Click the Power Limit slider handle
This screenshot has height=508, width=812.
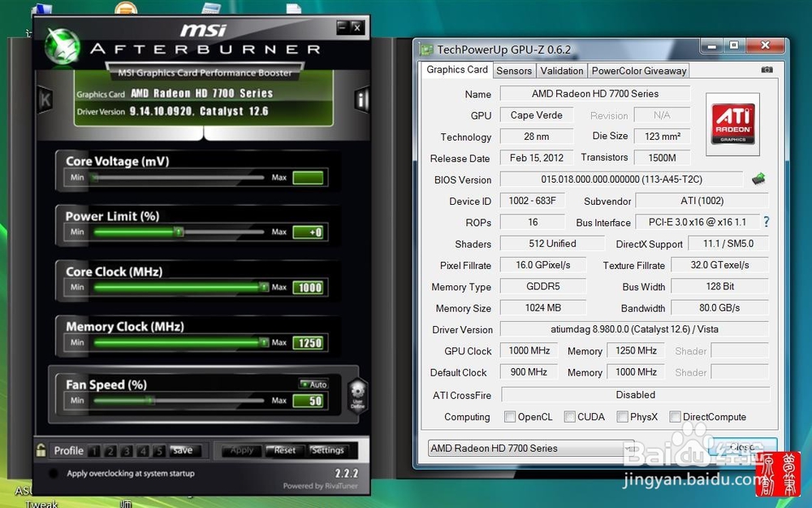[179, 232]
